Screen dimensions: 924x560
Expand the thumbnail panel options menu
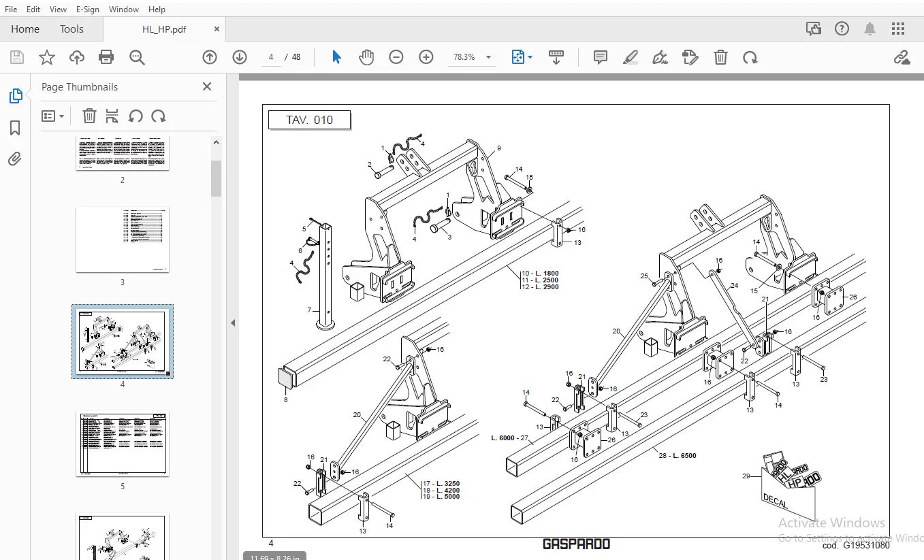click(x=52, y=116)
